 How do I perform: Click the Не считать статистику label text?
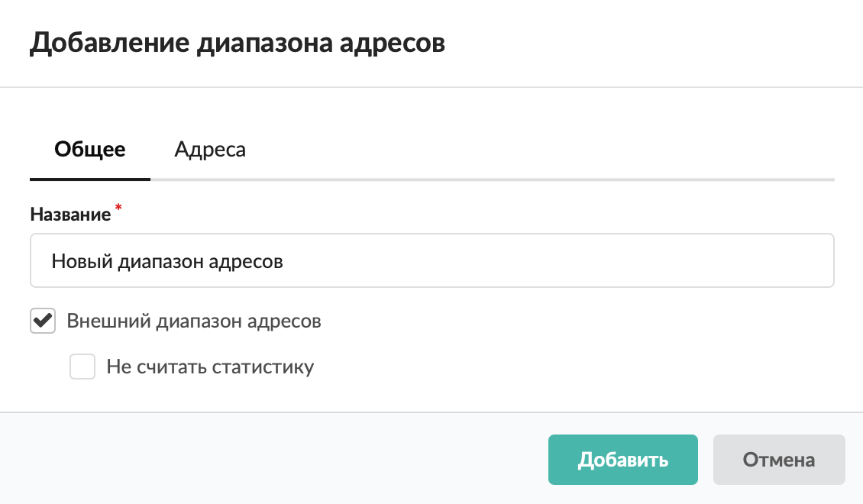coord(210,367)
